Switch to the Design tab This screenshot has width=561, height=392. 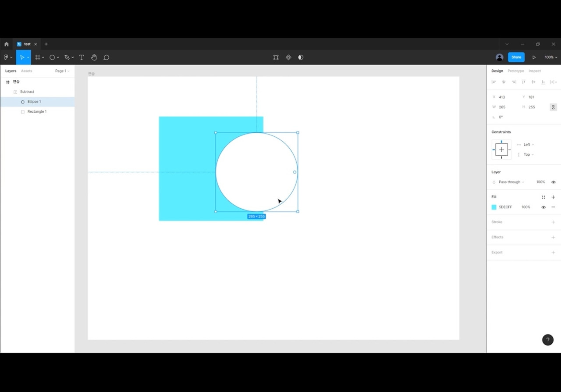tap(497, 71)
